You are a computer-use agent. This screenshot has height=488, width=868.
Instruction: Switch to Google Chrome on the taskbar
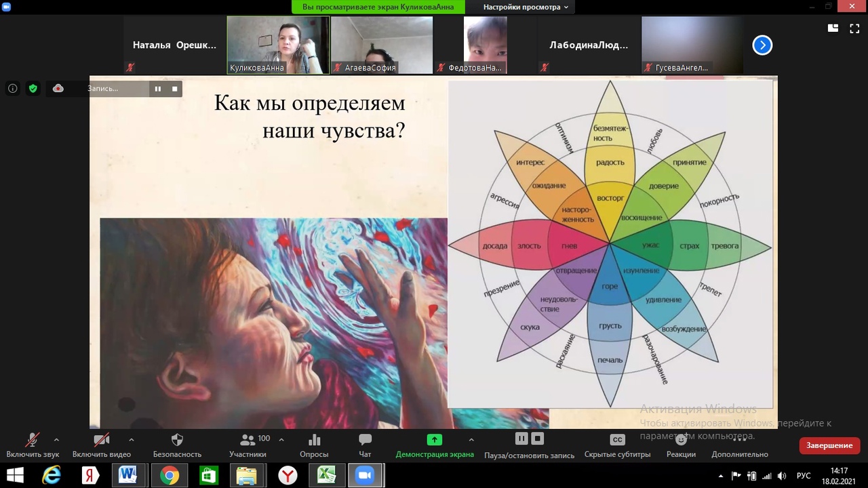tap(169, 476)
